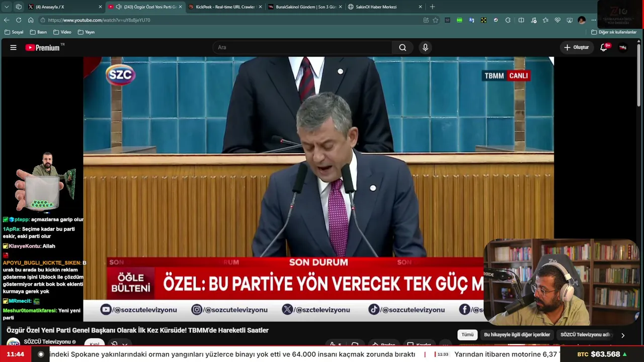Close the KickPeek tab
644x362 pixels.
coord(260,7)
